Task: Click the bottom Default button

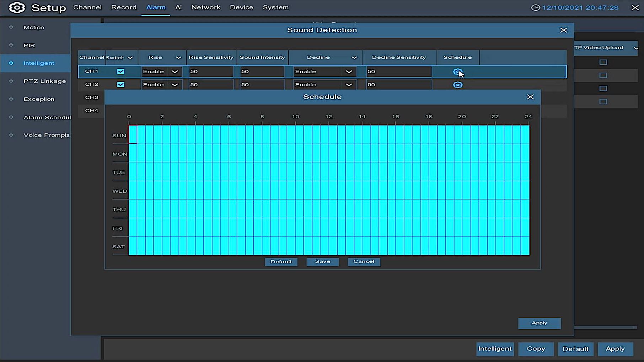Action: tap(575, 349)
